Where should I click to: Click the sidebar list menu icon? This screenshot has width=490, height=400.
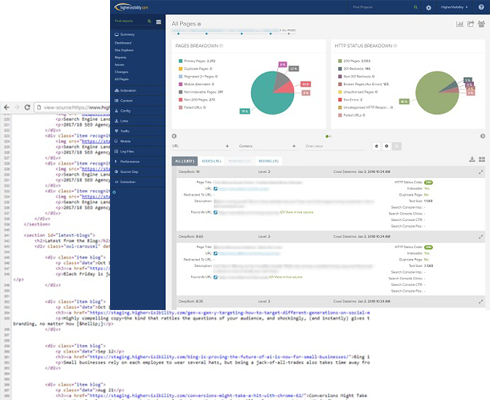click(159, 22)
